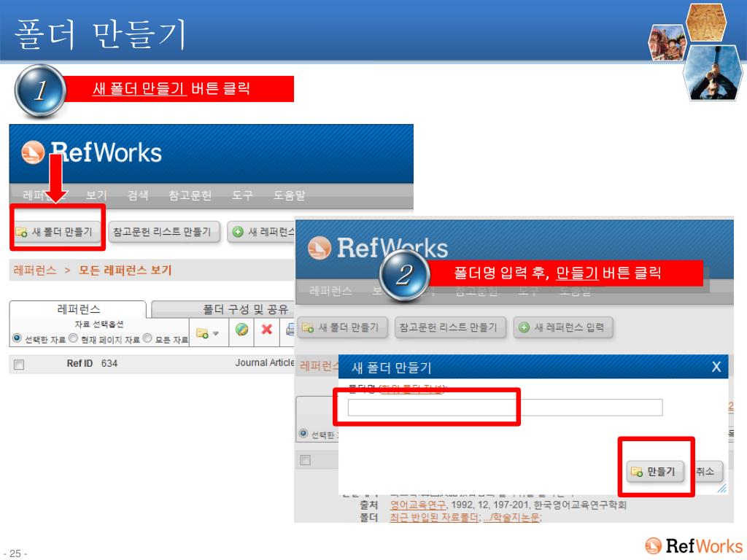Open 최근 반입된 자료폴더 link
Screen dimensions: 747x560
[x=435, y=518]
